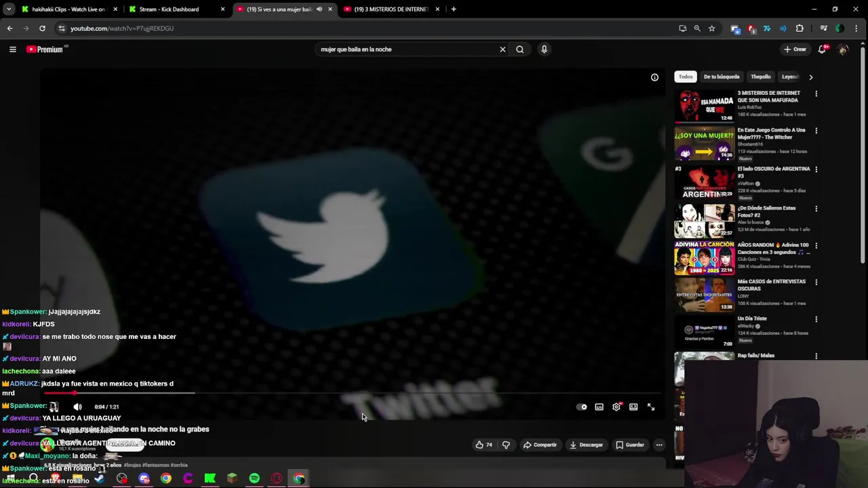Image resolution: width=868 pixels, height=488 pixels.
Task: Select the De tu búsqueda chip
Action: coord(722,77)
